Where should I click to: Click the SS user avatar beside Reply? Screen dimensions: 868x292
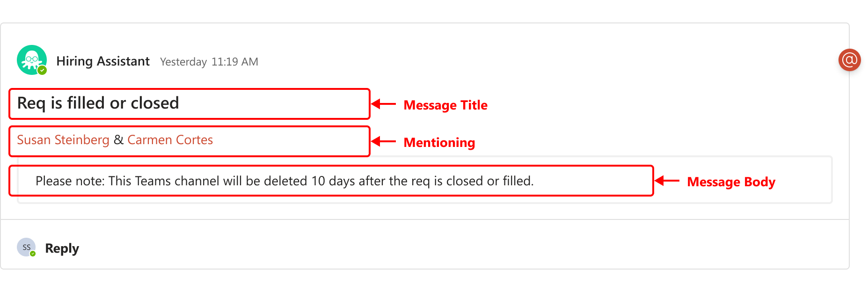click(26, 247)
